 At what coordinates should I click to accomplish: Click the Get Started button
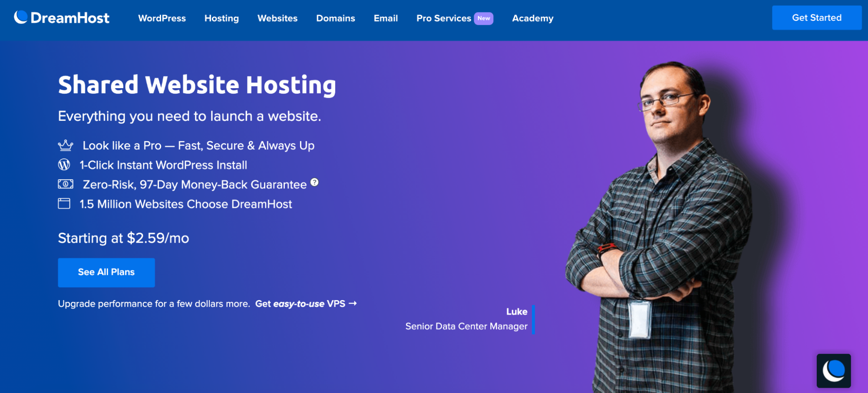coord(817,18)
